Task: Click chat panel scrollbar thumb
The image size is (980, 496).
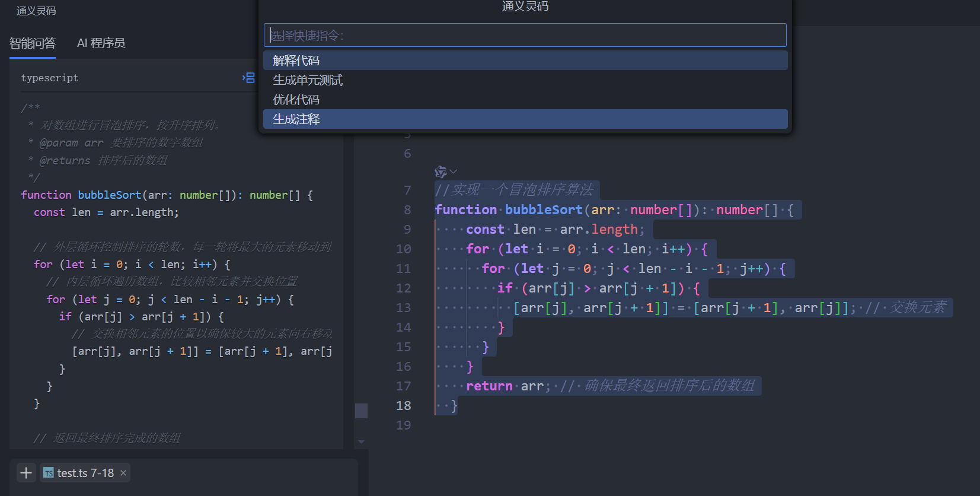Action: pos(361,411)
